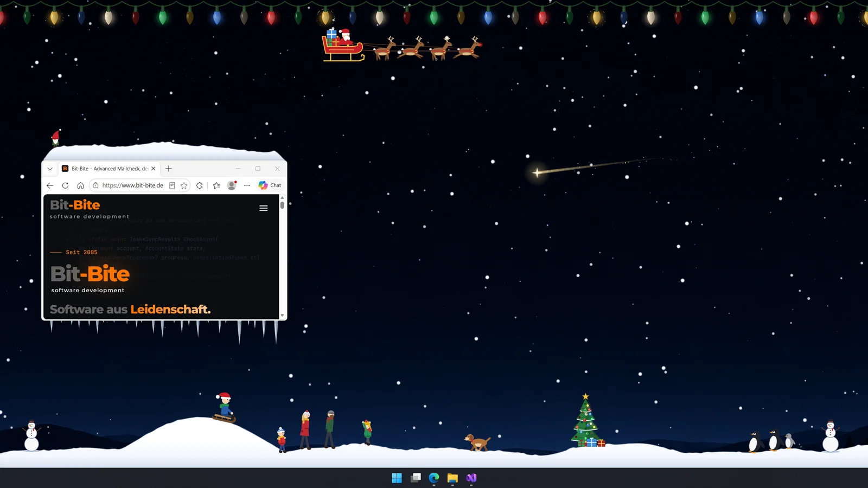Click the address bar showing www.bit-bite.de
Viewport: 868px width, 488px height.
(139, 185)
